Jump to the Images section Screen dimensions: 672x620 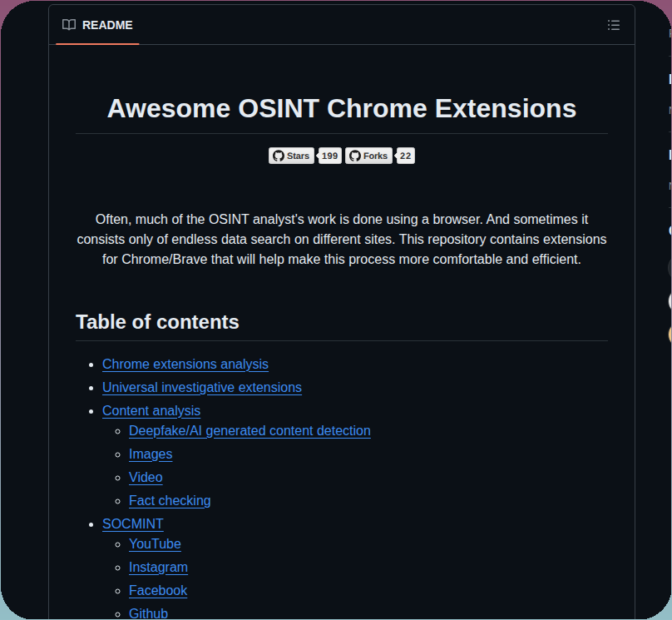151,454
